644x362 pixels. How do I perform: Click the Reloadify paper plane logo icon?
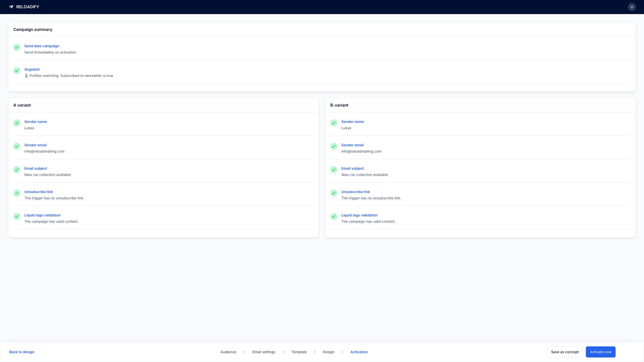pos(12,7)
